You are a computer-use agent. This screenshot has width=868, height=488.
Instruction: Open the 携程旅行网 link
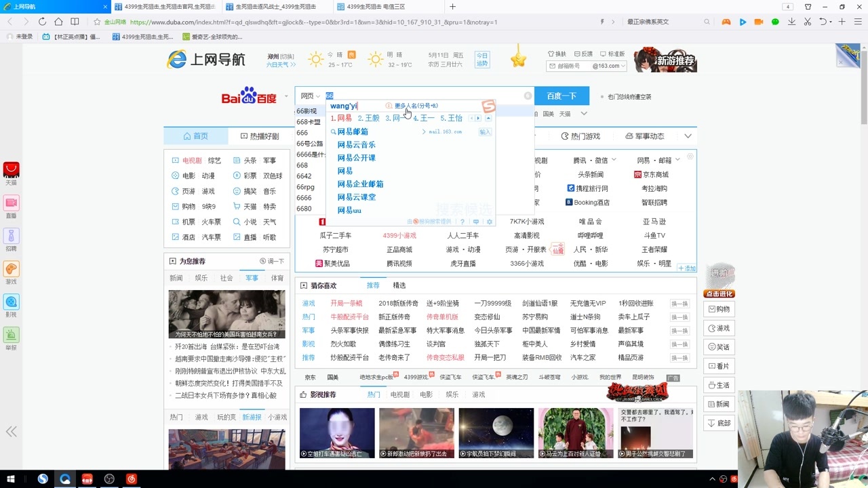(x=588, y=188)
